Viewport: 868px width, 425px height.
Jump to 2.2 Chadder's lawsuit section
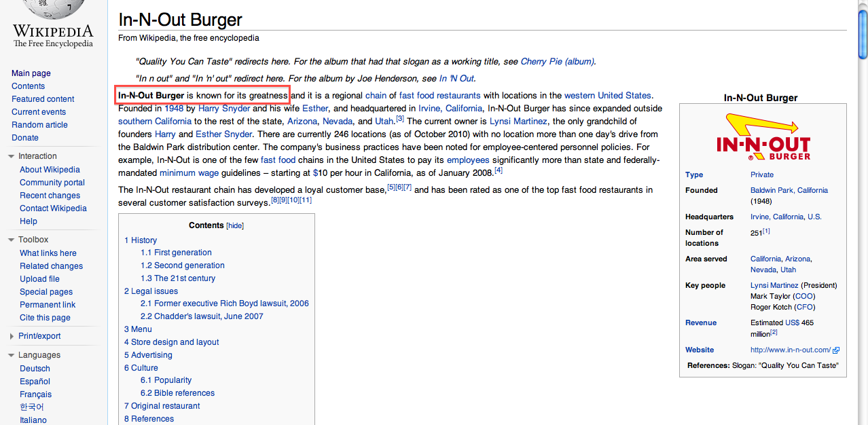click(x=202, y=316)
